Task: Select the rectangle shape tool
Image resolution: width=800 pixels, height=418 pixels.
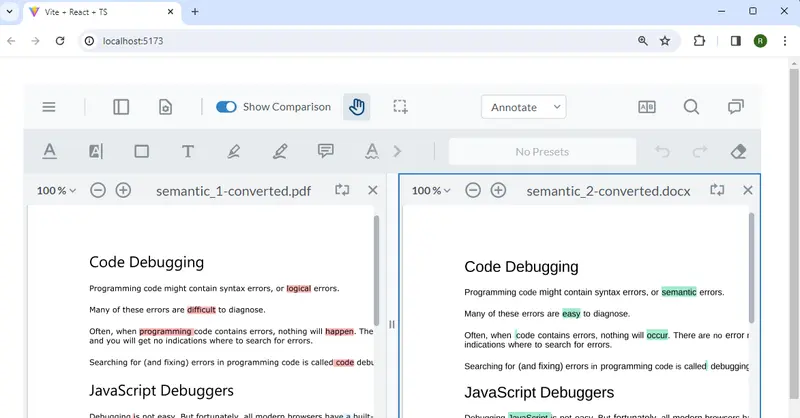Action: (x=142, y=151)
